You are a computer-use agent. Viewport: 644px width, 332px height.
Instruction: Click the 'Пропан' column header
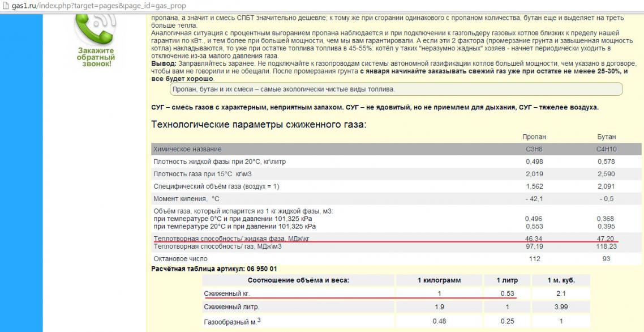click(534, 137)
